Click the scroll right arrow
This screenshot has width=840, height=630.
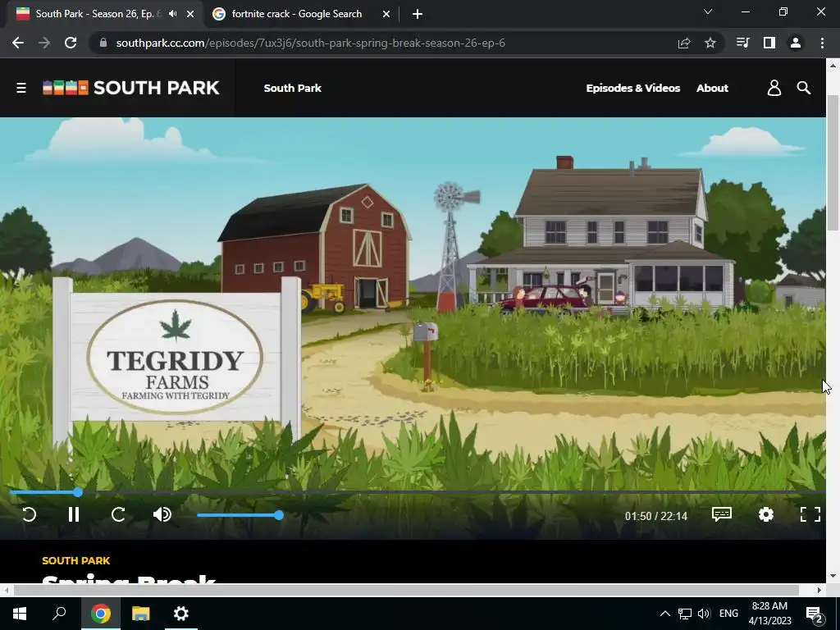coord(819,590)
